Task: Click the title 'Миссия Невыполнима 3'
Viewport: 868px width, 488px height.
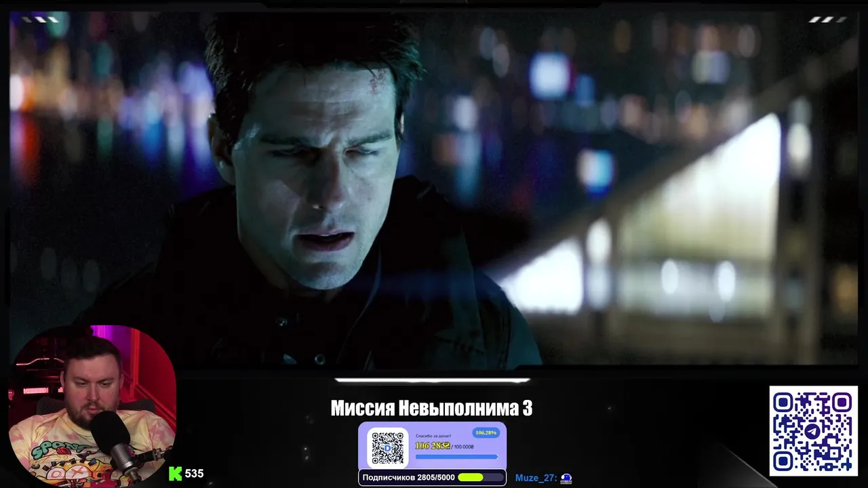Action: 431,408
